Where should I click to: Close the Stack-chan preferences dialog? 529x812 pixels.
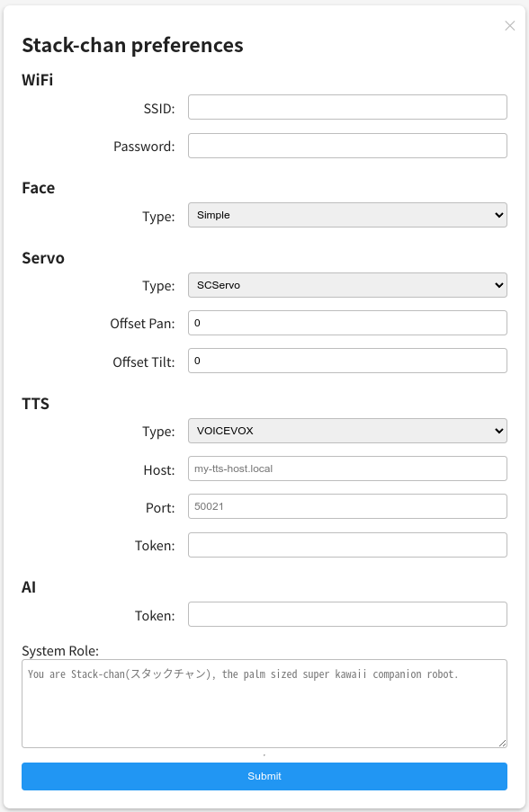coord(510,26)
